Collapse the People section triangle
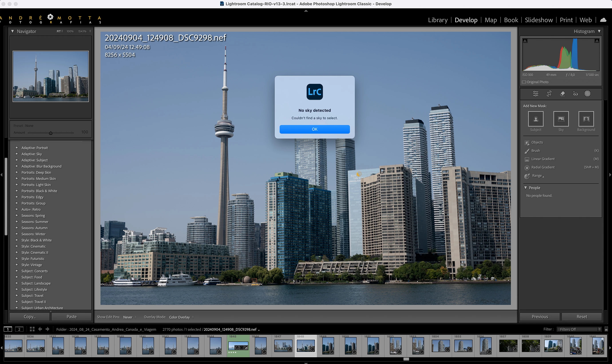Image resolution: width=612 pixels, height=364 pixels. coord(526,188)
